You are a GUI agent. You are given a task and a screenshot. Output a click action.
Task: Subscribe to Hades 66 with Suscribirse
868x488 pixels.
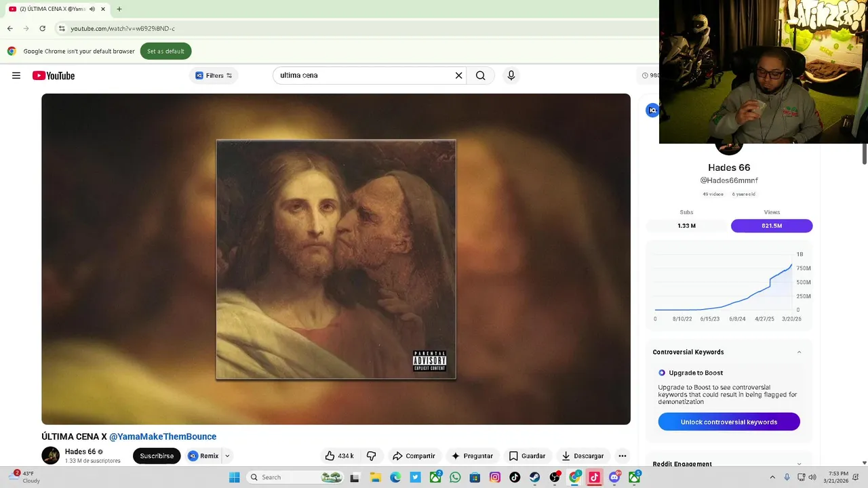coord(157,455)
